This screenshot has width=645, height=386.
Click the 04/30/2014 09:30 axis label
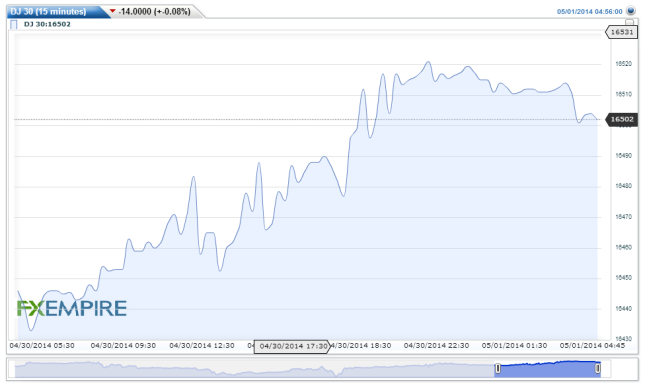123,346
